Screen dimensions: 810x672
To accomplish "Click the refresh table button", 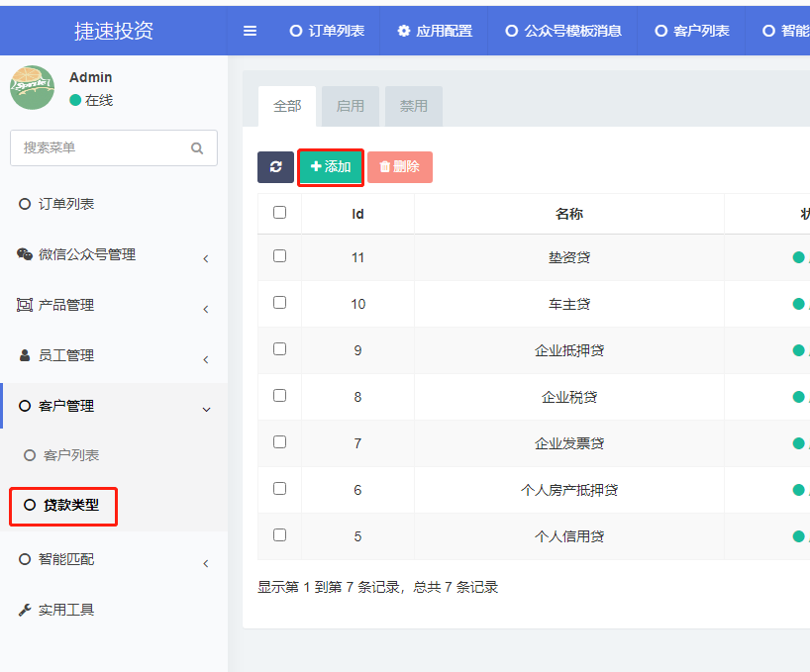I will coord(276,167).
